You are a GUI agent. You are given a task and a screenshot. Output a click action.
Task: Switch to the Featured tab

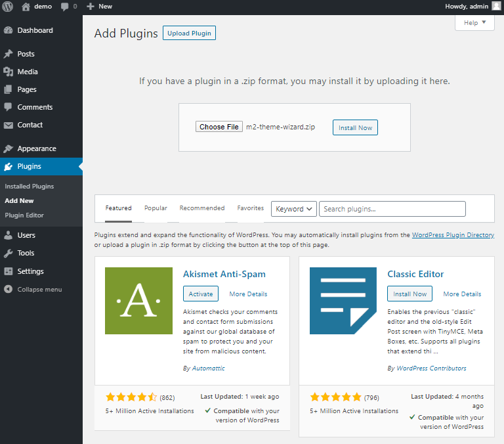click(x=118, y=208)
